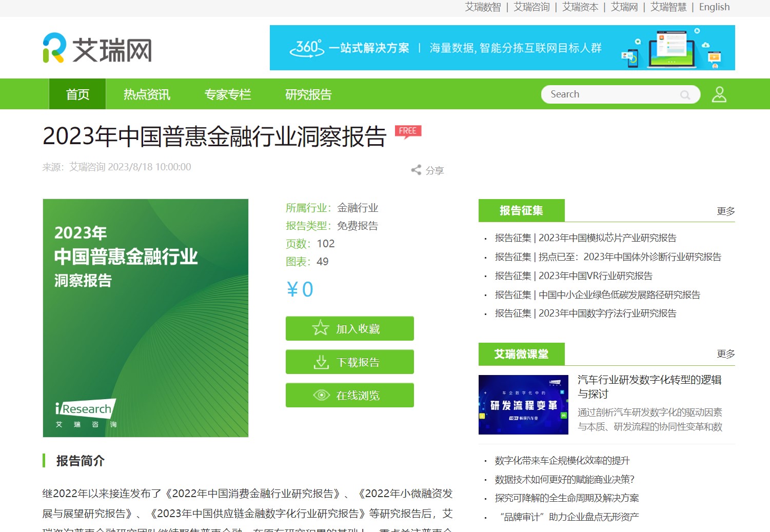Image resolution: width=770 pixels, height=532 pixels.
Task: Open 数据技术如何更好的赋能商业决策? link
Action: [564, 480]
